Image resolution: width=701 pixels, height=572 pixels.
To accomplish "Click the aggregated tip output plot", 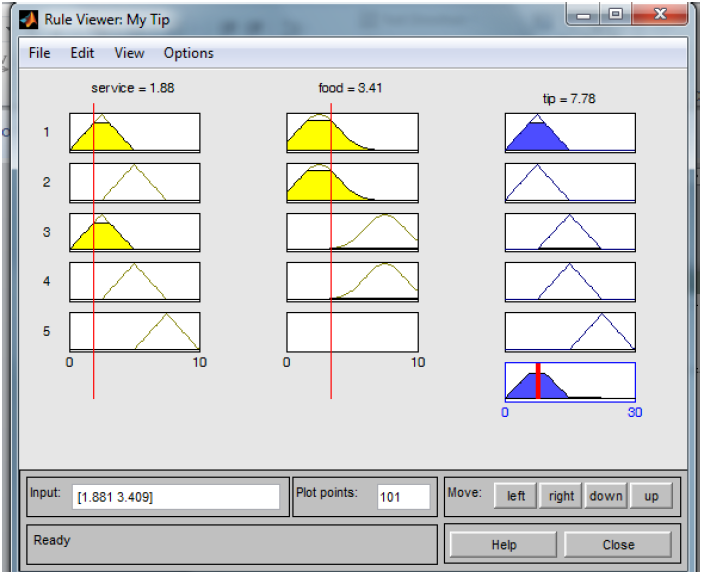I will tap(570, 382).
